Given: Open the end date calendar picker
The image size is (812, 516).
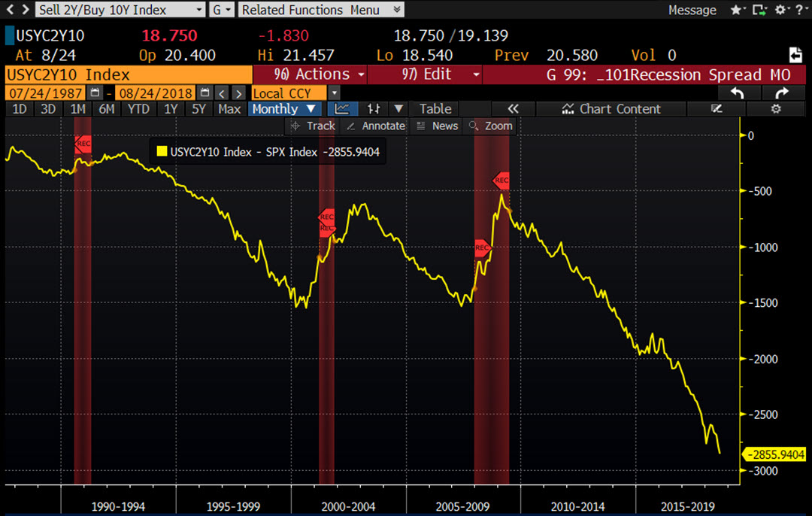Looking at the screenshot, I should pos(205,93).
